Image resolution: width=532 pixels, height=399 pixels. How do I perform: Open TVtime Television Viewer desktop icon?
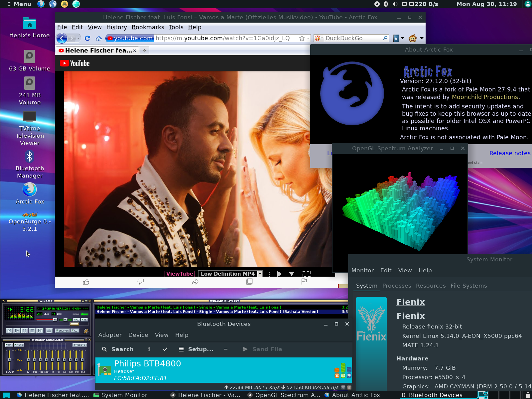[x=30, y=129]
